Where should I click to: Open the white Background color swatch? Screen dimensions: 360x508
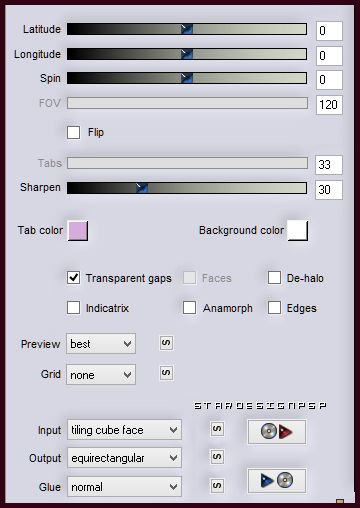[x=297, y=230]
